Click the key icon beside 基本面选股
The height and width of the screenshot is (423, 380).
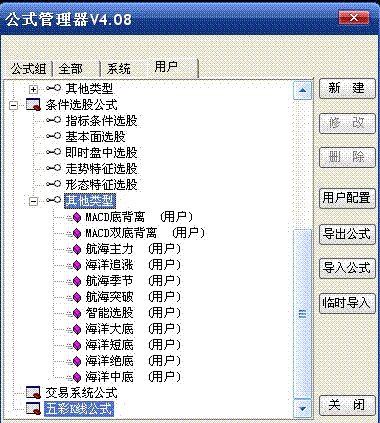(53, 136)
